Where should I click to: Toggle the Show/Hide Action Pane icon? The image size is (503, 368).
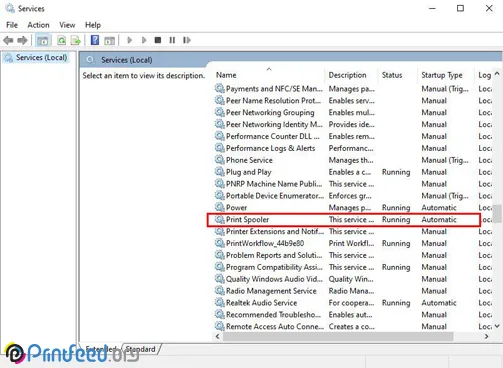click(x=109, y=41)
